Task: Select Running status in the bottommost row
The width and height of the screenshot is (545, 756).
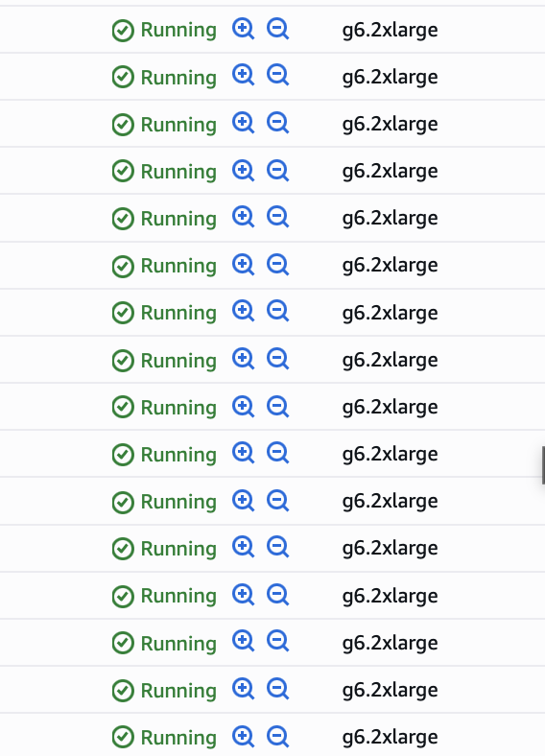Action: coord(164,738)
